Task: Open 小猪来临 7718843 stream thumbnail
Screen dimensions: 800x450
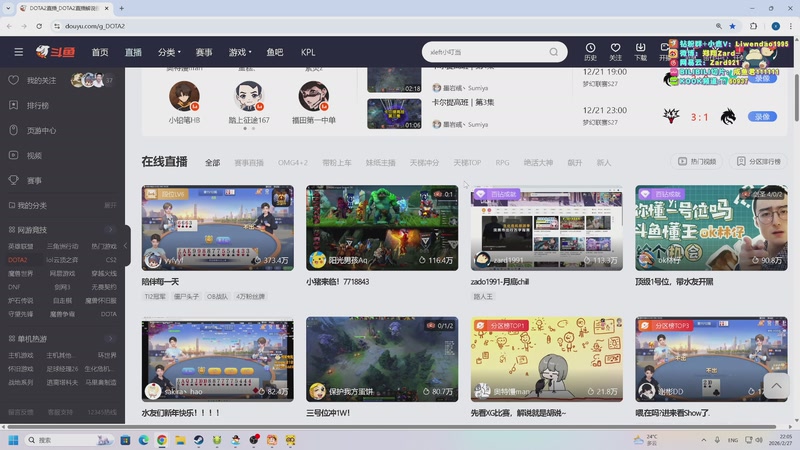Action: [382, 228]
